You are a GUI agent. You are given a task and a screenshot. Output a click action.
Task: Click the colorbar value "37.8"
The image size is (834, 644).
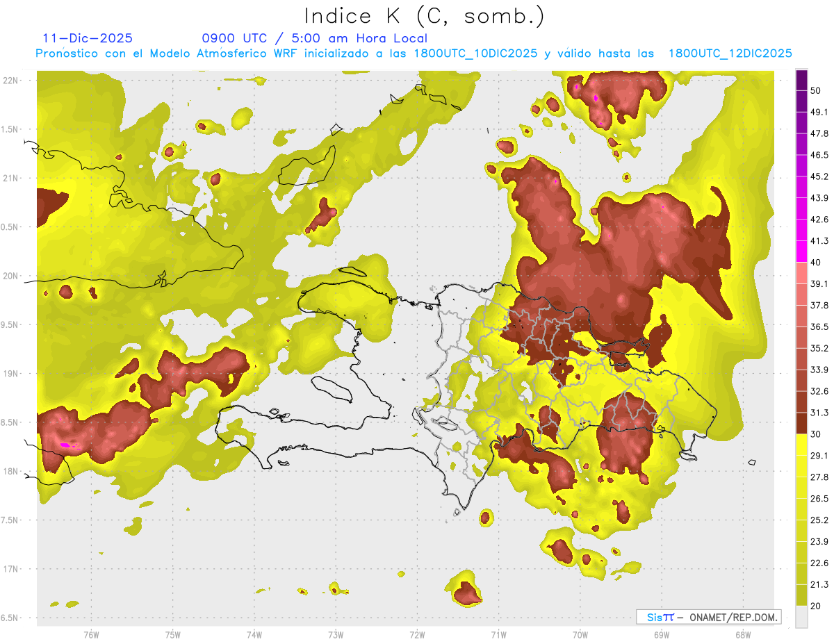pos(820,305)
